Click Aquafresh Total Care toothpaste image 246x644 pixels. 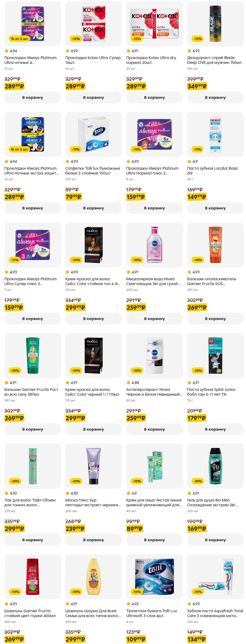(215, 577)
